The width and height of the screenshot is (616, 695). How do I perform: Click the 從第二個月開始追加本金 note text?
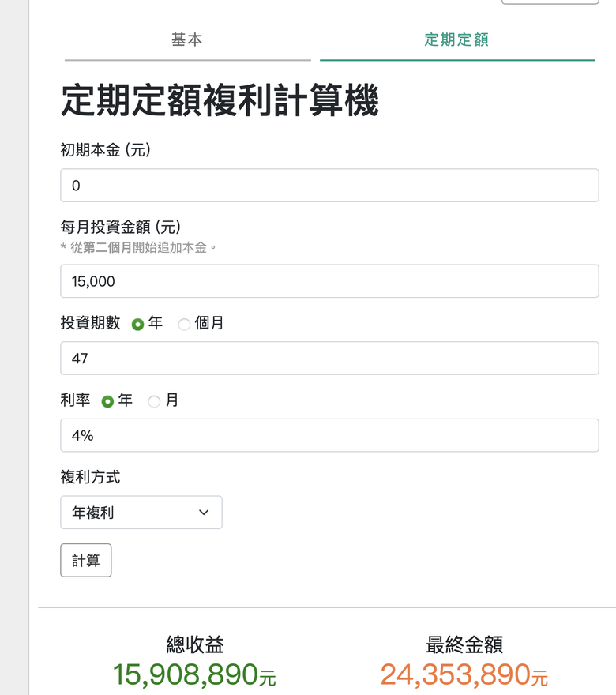pos(139,247)
